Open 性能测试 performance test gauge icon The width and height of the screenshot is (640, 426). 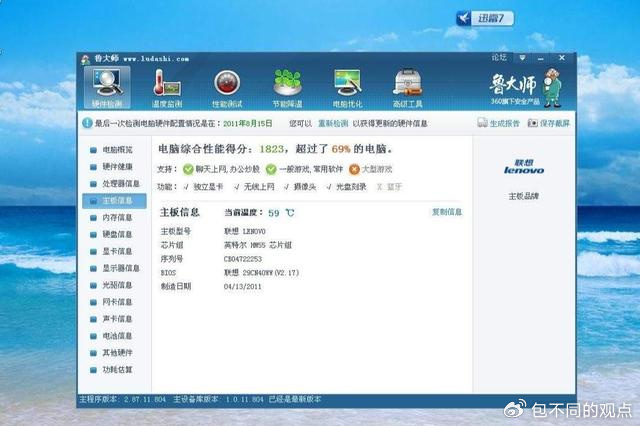pos(227,87)
